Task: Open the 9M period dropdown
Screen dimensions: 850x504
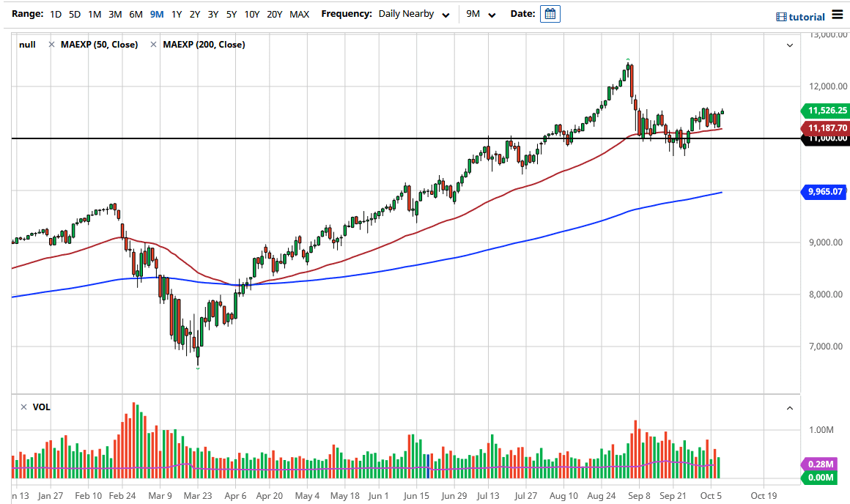Action: [x=481, y=14]
